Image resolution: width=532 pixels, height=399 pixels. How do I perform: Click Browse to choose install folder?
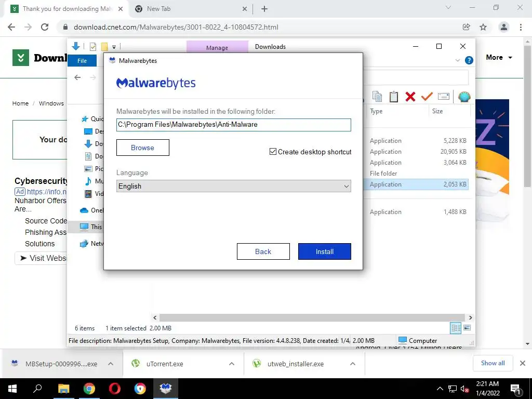tap(142, 148)
